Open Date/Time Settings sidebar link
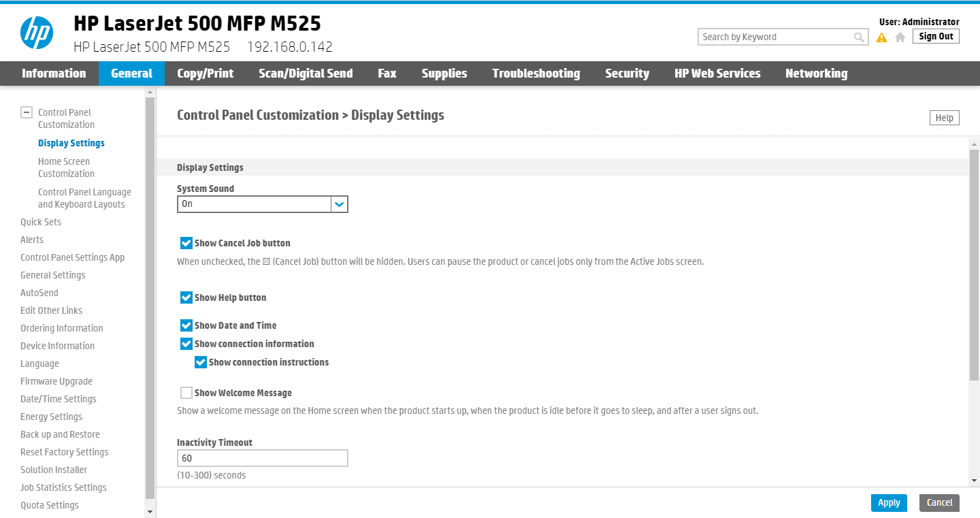980x518 pixels. (x=59, y=399)
